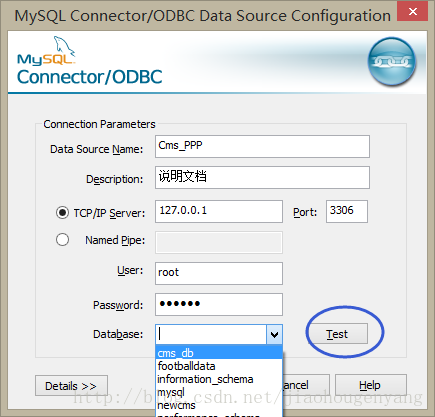The image size is (435, 417).
Task: Click the Connector/ODBC heading text
Action: click(x=89, y=77)
